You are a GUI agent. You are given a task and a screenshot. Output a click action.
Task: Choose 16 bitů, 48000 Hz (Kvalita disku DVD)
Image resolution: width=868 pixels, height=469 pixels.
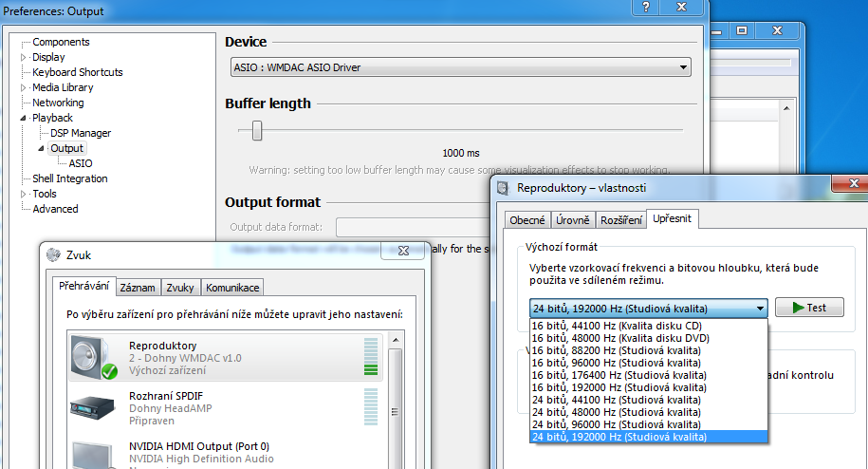(x=649, y=338)
